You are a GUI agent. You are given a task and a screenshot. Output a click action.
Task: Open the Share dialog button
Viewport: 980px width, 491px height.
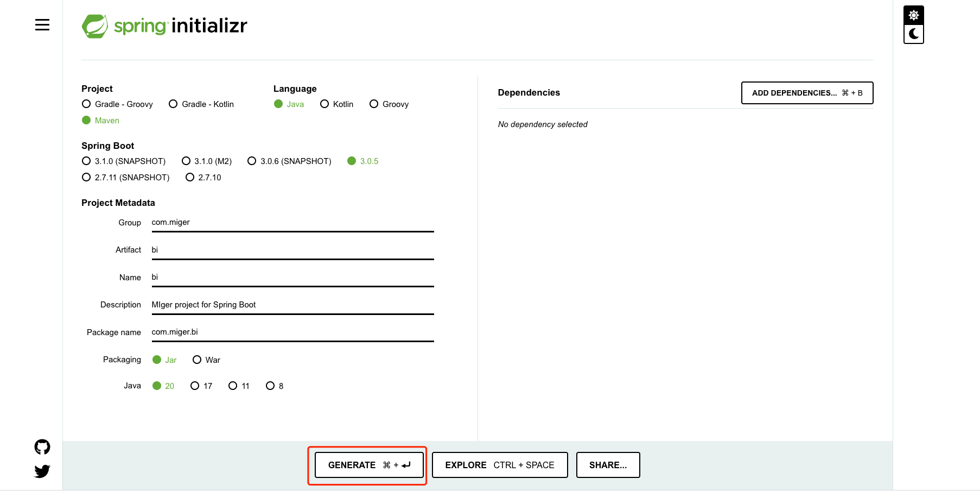click(608, 465)
